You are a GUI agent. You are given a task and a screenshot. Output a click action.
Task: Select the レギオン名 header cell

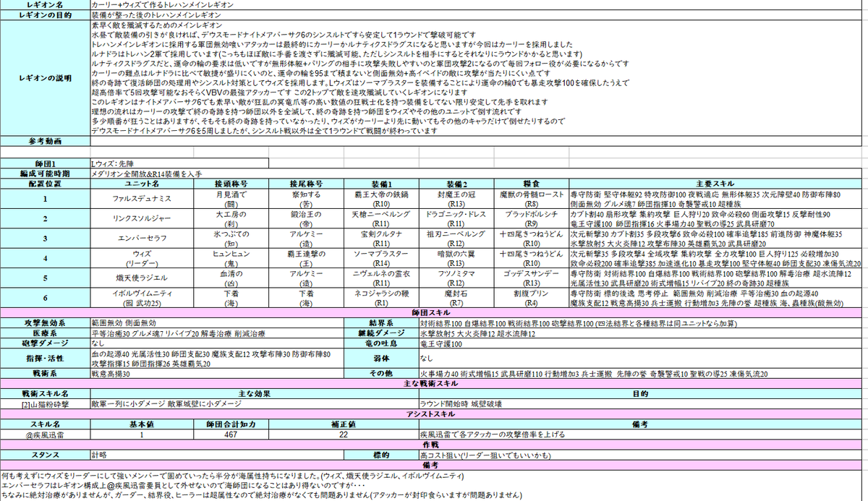tap(45, 5)
